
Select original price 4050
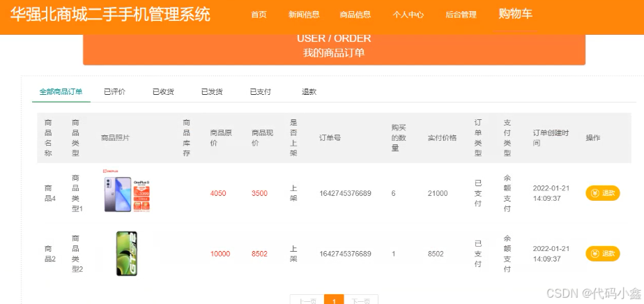[x=218, y=194]
